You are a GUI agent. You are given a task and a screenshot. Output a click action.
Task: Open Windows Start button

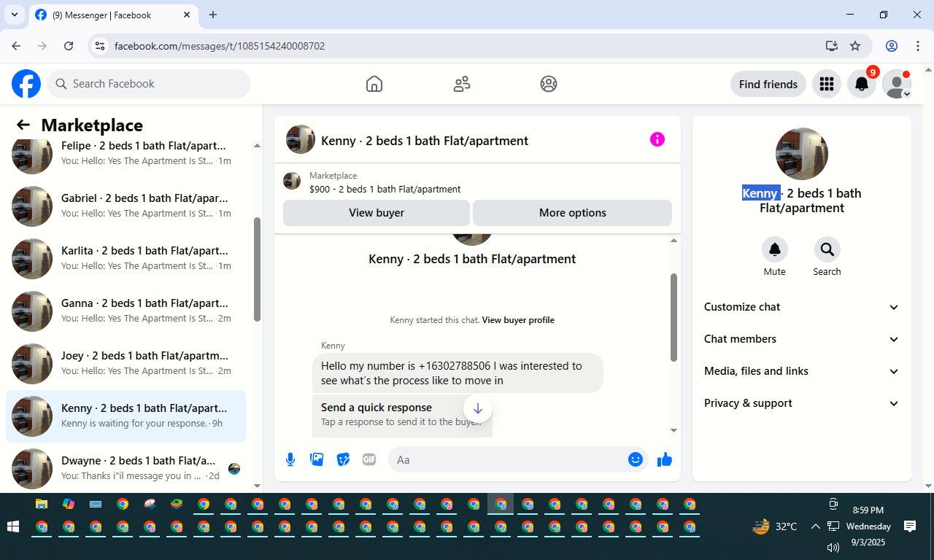tap(13, 526)
